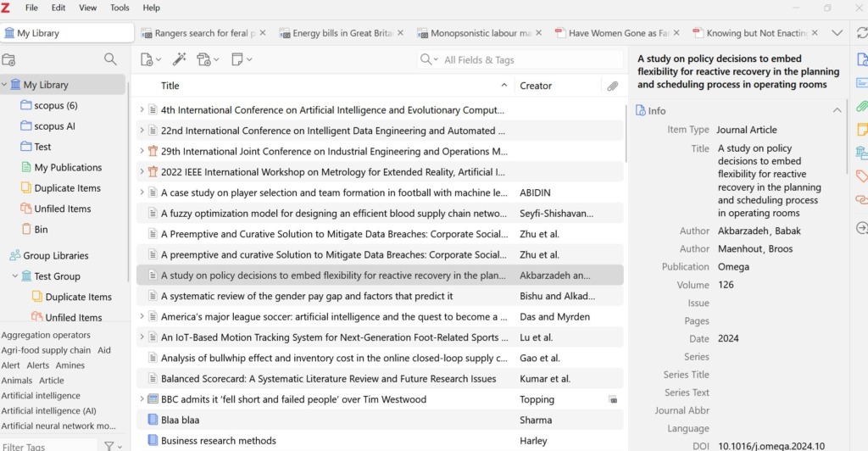
Task: Collapse the Info section chevron
Action: (837, 110)
